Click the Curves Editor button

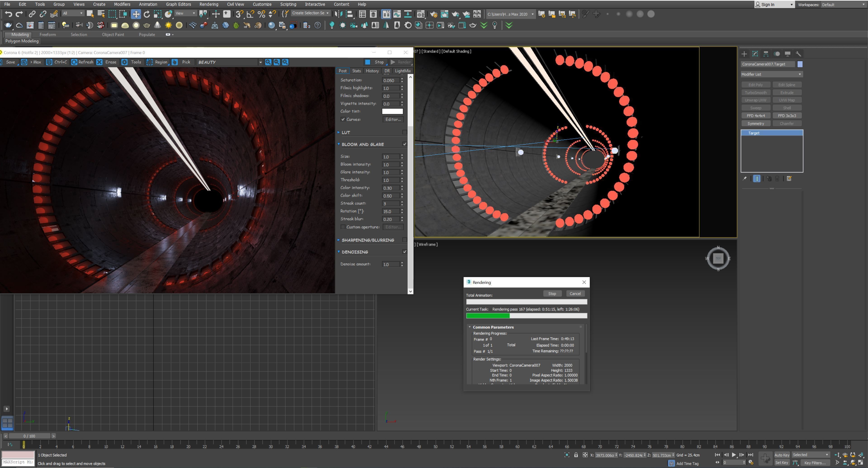393,119
